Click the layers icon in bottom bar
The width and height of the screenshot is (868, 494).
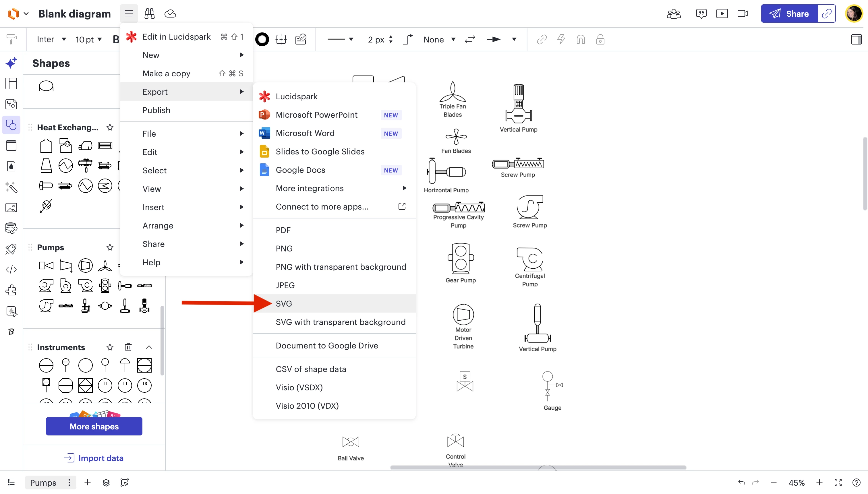[106, 483]
